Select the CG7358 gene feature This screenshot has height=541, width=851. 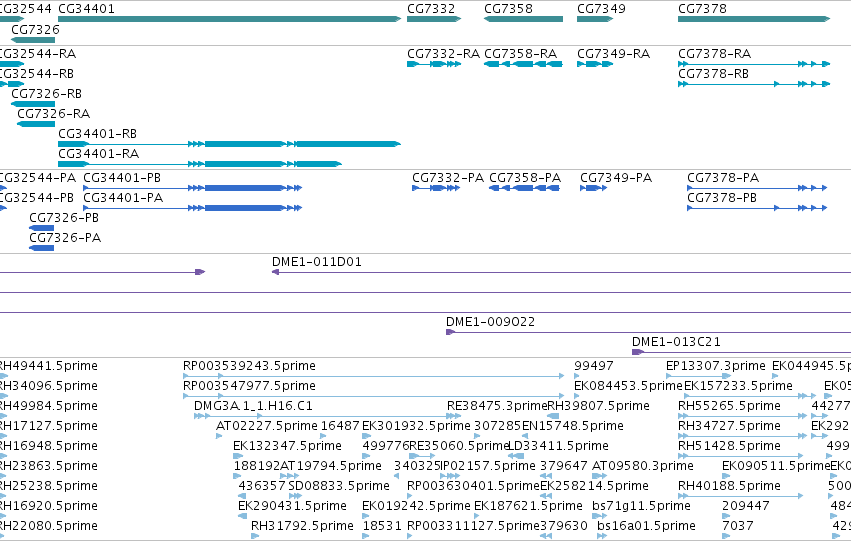pyautogui.click(x=523, y=19)
